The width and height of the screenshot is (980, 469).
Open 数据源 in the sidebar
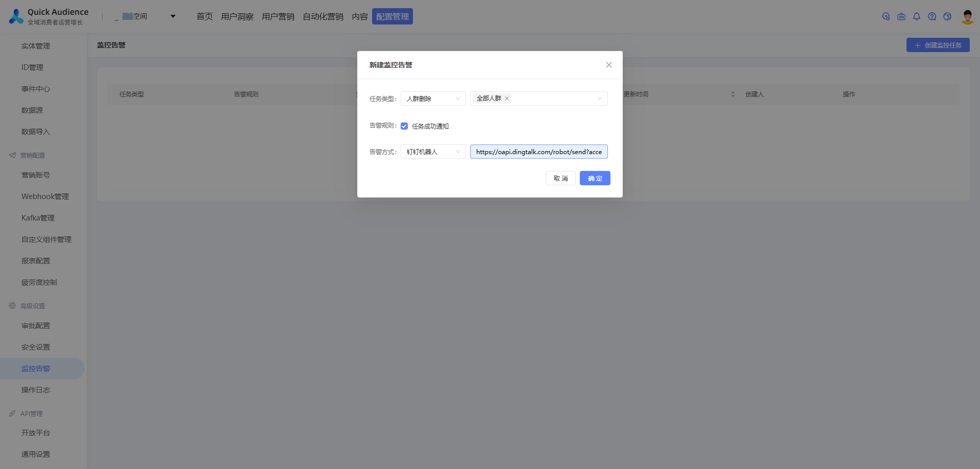(32, 110)
